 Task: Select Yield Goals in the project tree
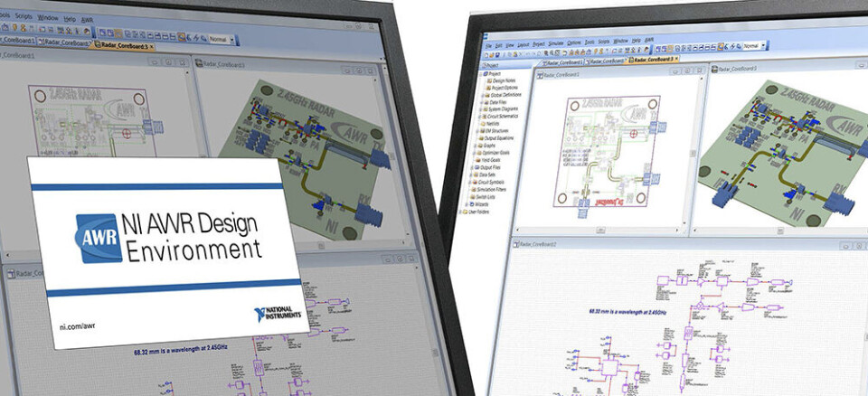pyautogui.click(x=488, y=160)
